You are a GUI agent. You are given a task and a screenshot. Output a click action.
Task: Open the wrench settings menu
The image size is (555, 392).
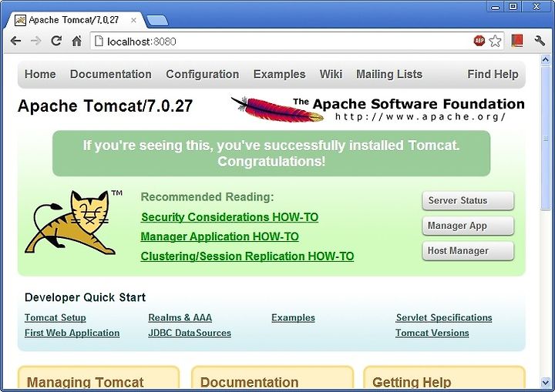click(540, 41)
